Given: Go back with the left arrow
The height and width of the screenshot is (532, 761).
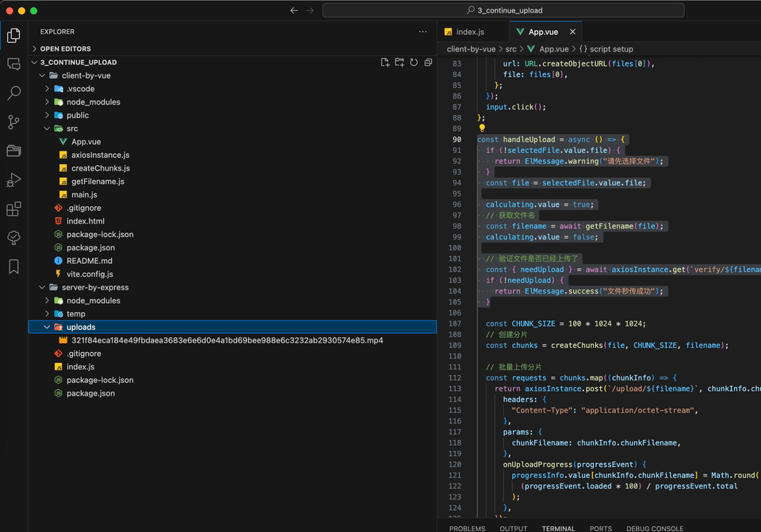Looking at the screenshot, I should (294, 10).
